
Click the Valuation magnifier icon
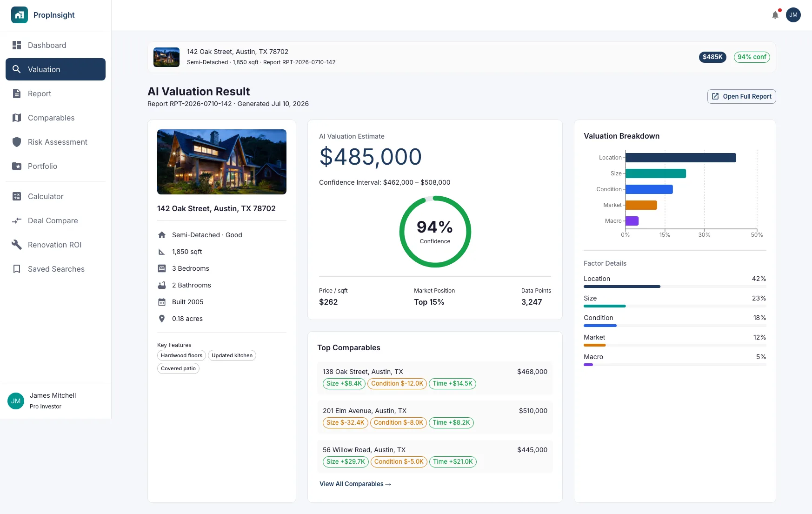click(x=17, y=69)
